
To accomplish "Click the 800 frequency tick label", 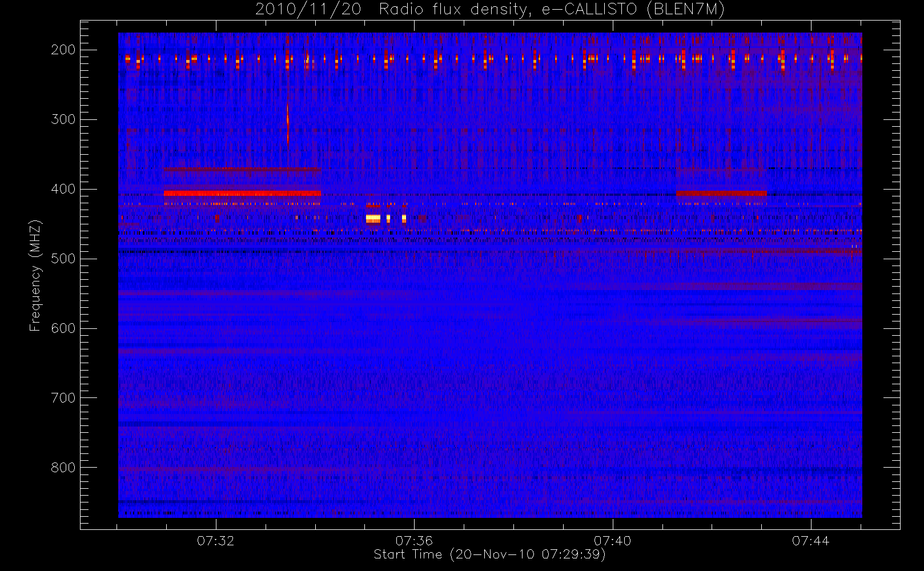I will click(x=63, y=468).
